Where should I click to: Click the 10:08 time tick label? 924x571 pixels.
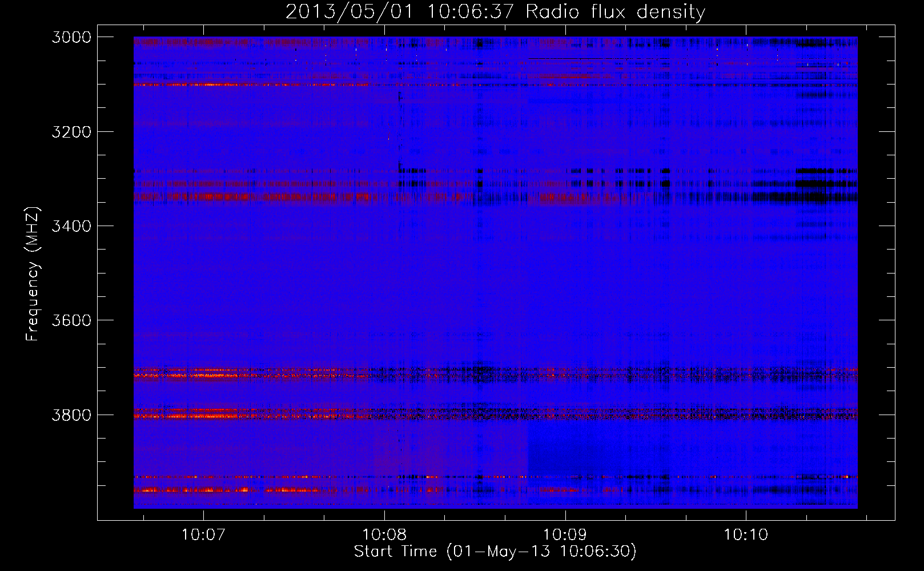pyautogui.click(x=384, y=535)
